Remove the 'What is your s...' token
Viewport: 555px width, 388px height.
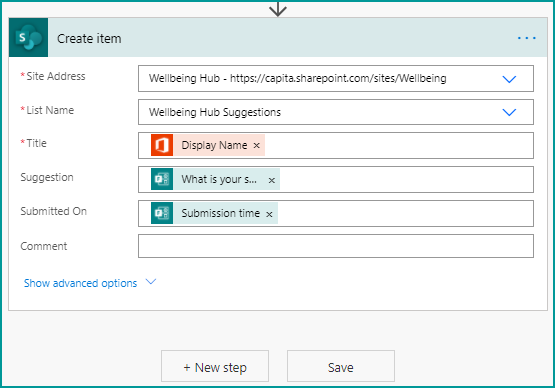click(x=271, y=180)
